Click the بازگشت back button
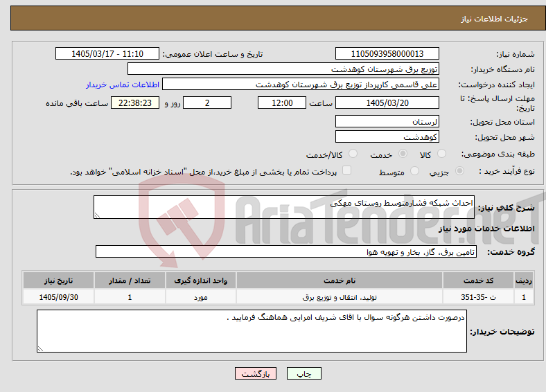546x392 pixels. [256, 373]
